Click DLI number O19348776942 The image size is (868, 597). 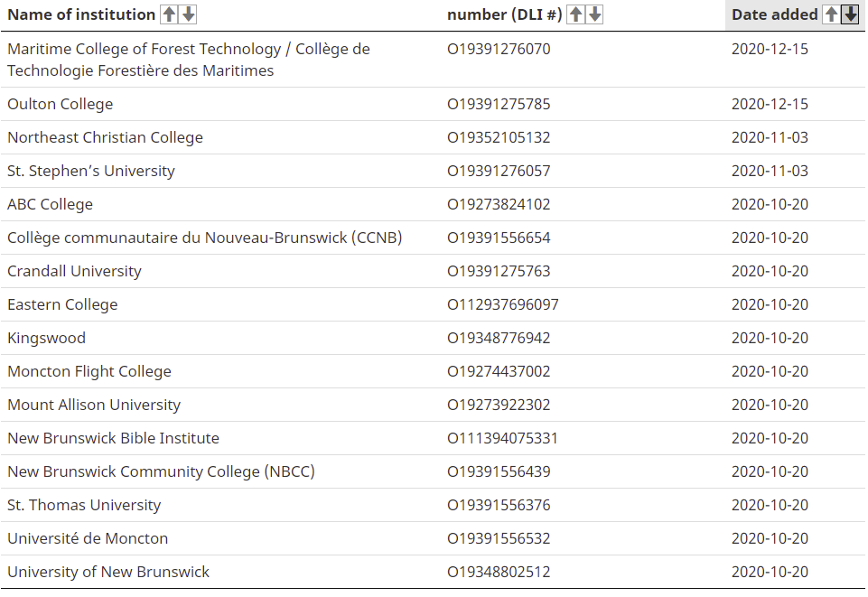coord(499,338)
